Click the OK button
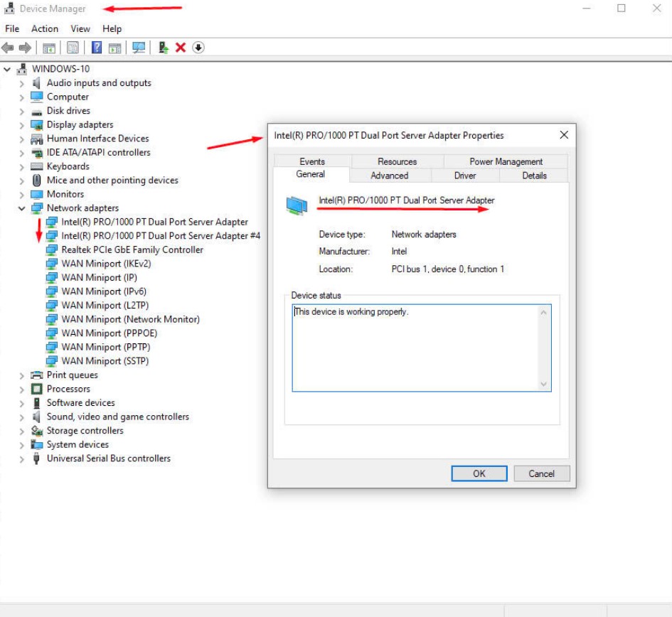The height and width of the screenshot is (617, 672). tap(479, 473)
